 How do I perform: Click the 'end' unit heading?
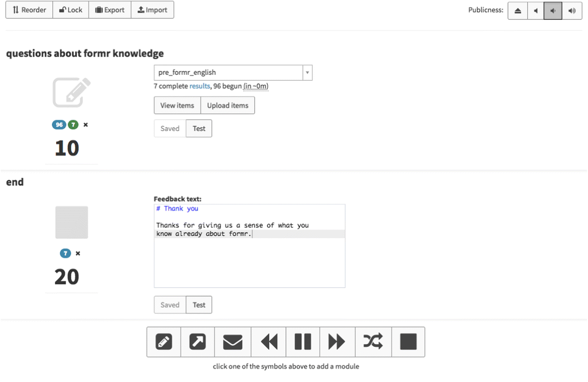tap(15, 182)
